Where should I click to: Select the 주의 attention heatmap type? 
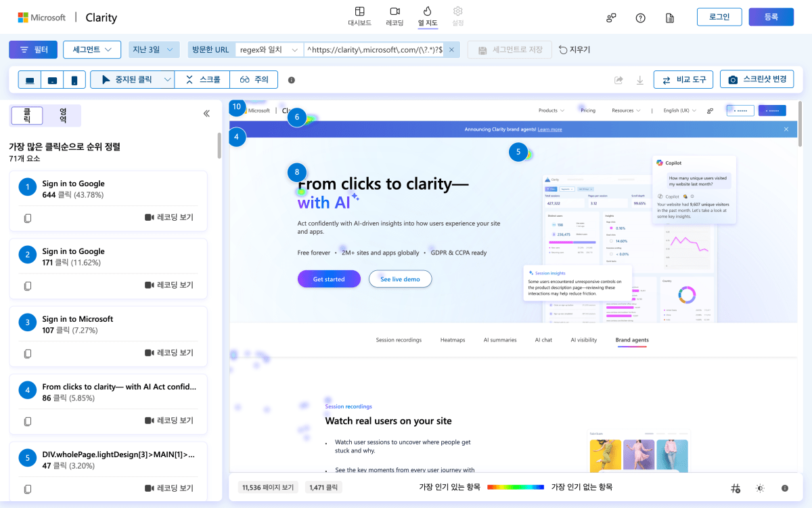point(254,80)
